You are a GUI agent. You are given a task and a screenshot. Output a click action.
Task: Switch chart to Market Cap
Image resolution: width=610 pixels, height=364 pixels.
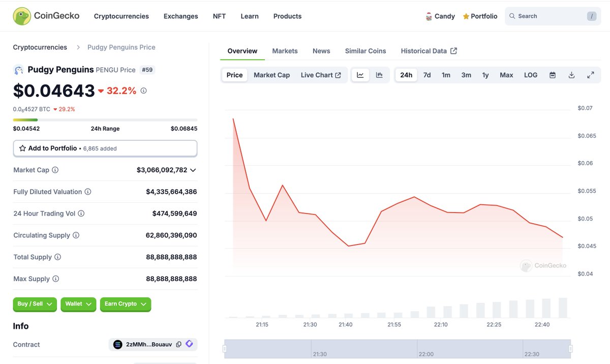coord(271,75)
